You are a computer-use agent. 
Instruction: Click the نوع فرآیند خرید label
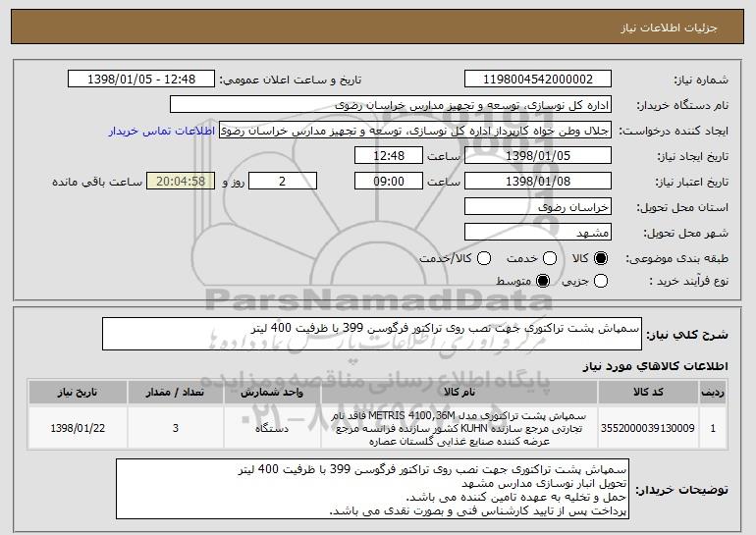point(688,281)
